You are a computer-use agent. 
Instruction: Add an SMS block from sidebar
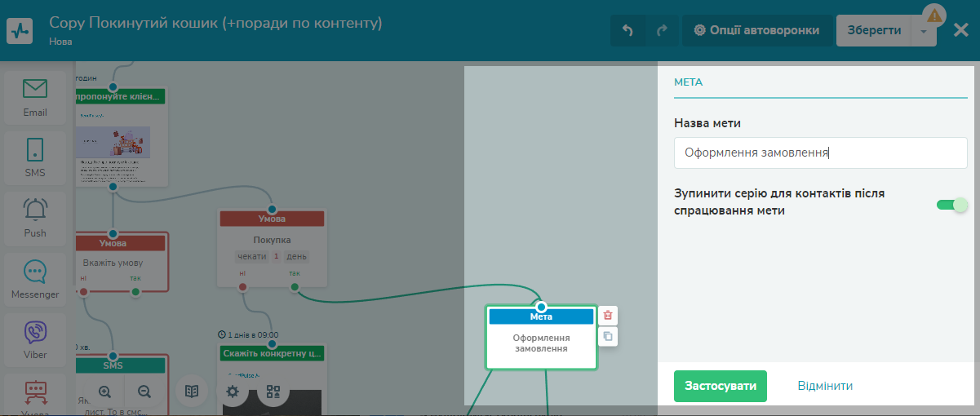tap(35, 157)
